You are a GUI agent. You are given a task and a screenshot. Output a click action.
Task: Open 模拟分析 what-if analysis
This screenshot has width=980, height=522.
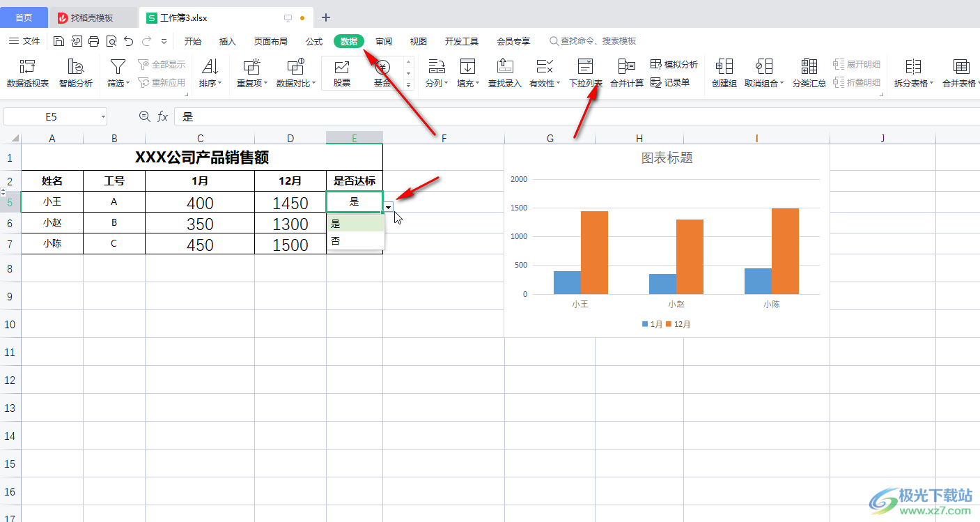pos(674,64)
